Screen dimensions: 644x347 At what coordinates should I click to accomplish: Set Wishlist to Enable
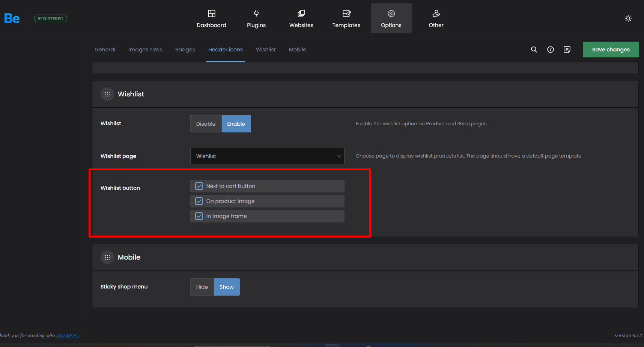pos(236,124)
